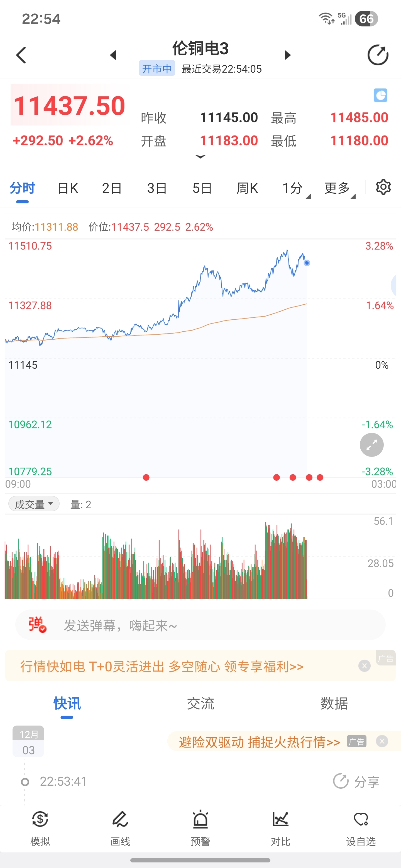The image size is (401, 868).
Task: Open the 更多 periods dropdown
Action: pyautogui.click(x=339, y=188)
